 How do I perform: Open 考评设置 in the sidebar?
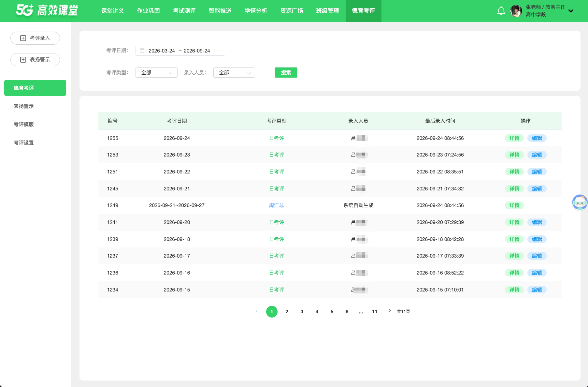(24, 142)
